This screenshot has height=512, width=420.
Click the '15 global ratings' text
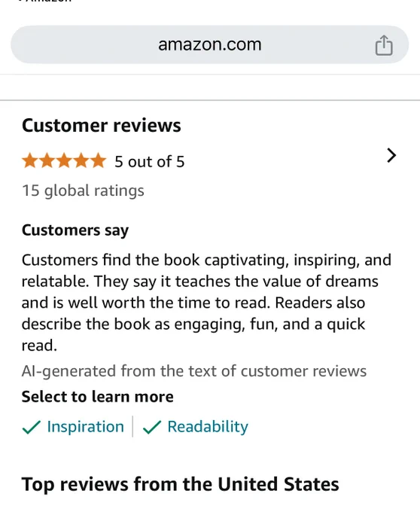[83, 190]
